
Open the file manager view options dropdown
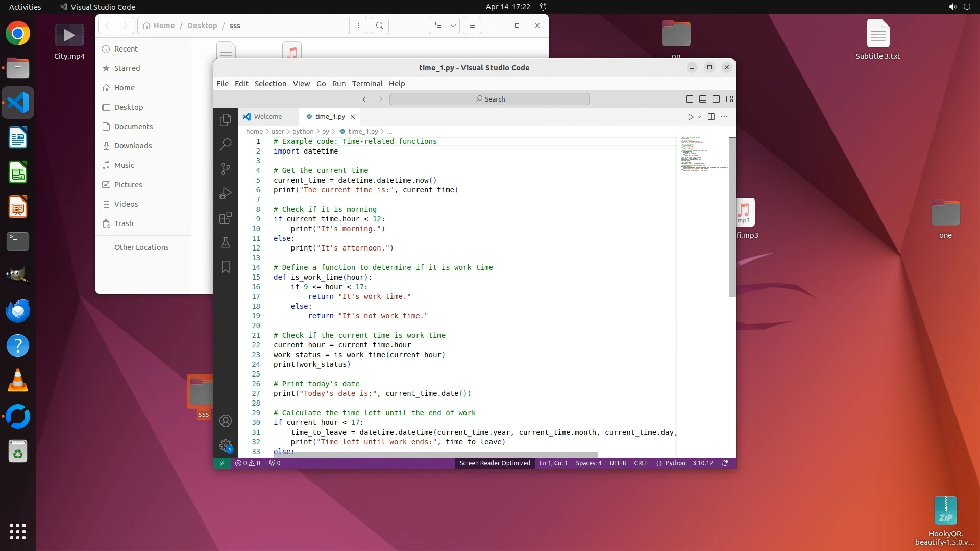453,26
